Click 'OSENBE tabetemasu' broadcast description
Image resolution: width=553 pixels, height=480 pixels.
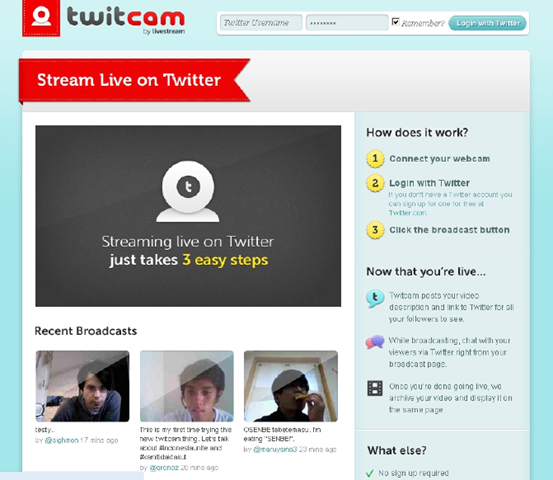point(282,434)
